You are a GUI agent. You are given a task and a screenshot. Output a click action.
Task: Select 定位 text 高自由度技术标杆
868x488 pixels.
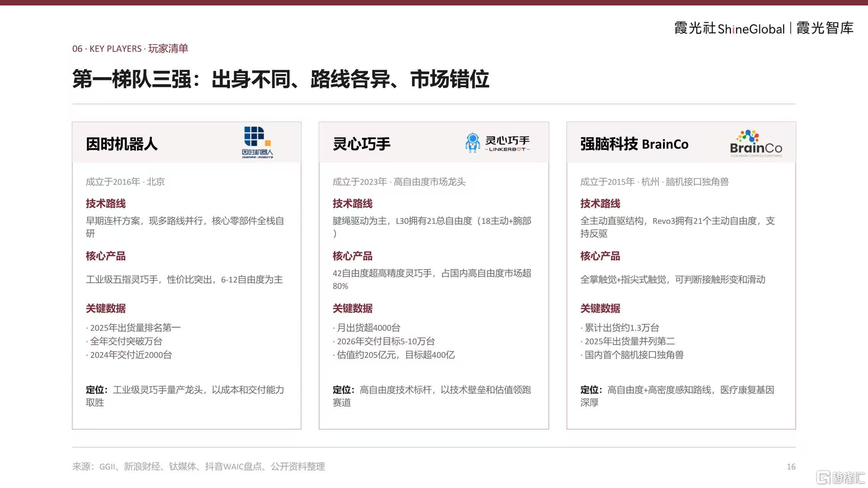[x=395, y=390]
